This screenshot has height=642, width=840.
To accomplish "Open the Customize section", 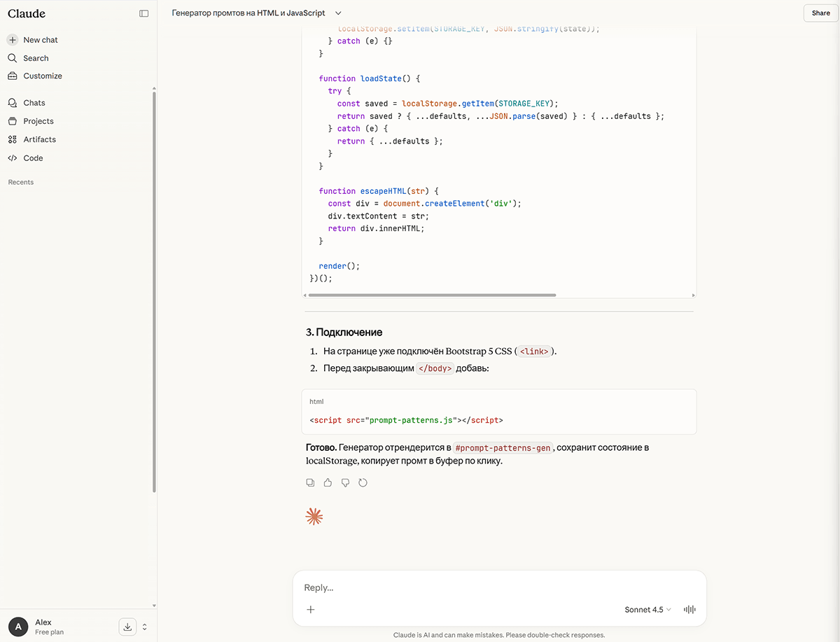I will 42,76.
